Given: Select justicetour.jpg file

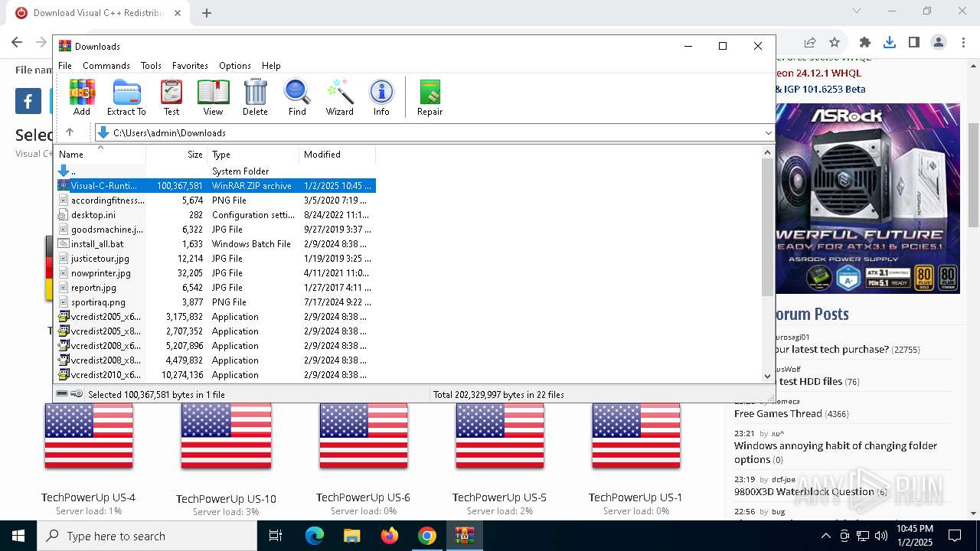Looking at the screenshot, I should (100, 259).
